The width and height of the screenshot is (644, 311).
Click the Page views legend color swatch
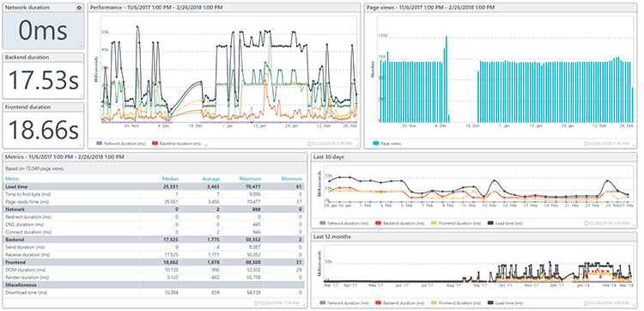click(375, 143)
